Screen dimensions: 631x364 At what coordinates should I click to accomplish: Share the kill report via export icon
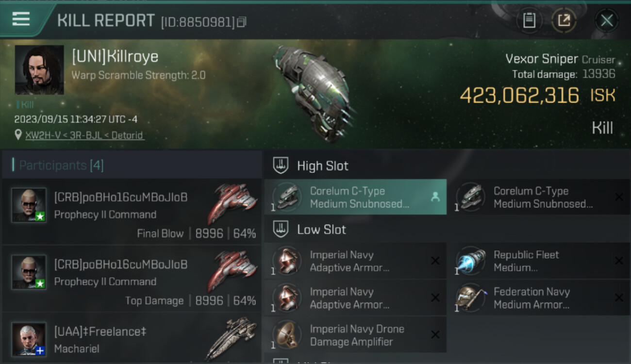564,20
